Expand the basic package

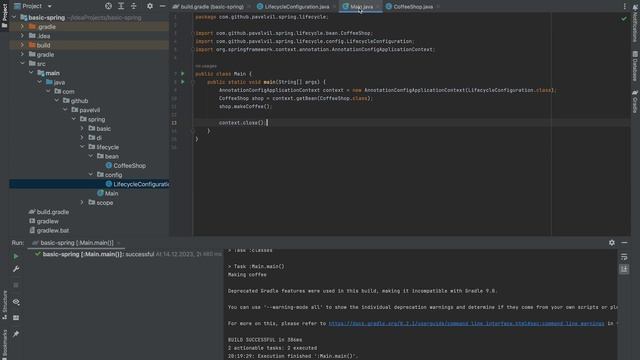point(82,129)
